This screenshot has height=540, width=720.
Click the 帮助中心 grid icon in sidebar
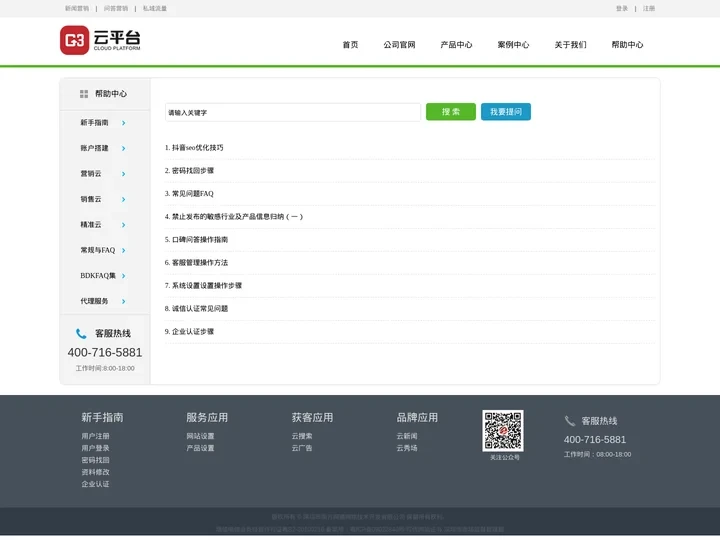pyautogui.click(x=84, y=94)
